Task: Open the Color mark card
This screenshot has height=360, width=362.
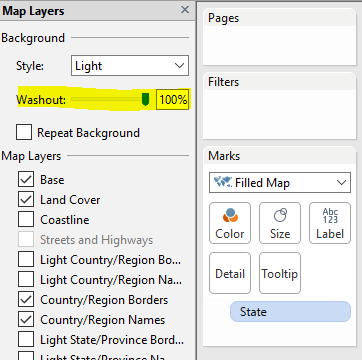Action: (x=230, y=223)
